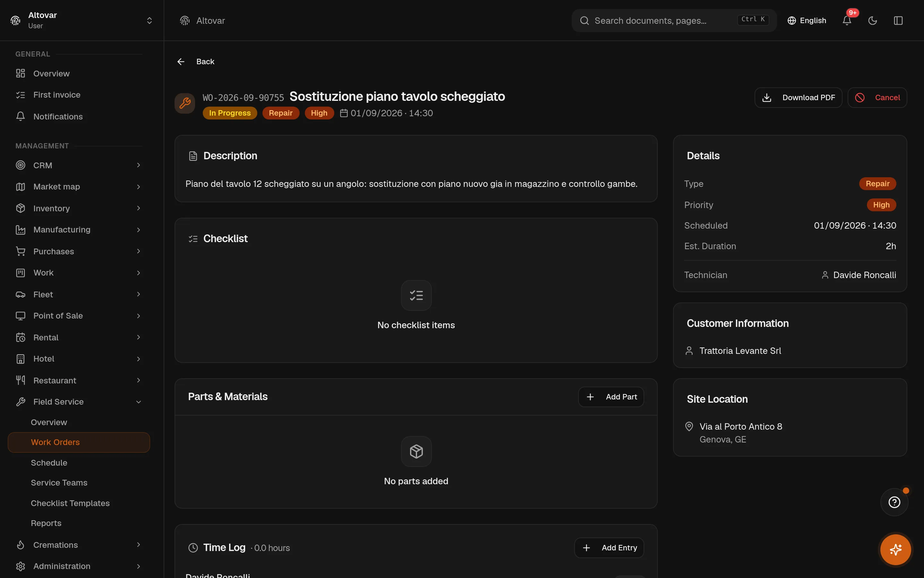Click the orange wrench work order icon
Viewport: 924px width, 578px height.
[185, 103]
